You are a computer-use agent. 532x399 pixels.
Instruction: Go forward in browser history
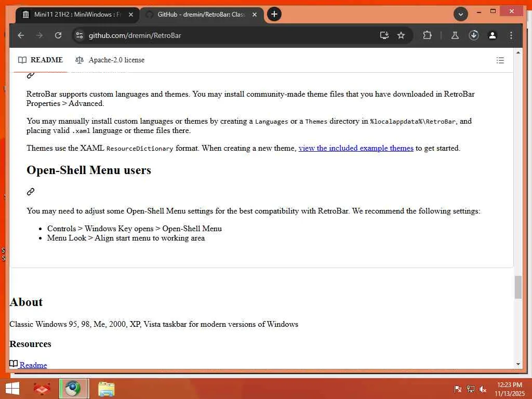point(39,35)
